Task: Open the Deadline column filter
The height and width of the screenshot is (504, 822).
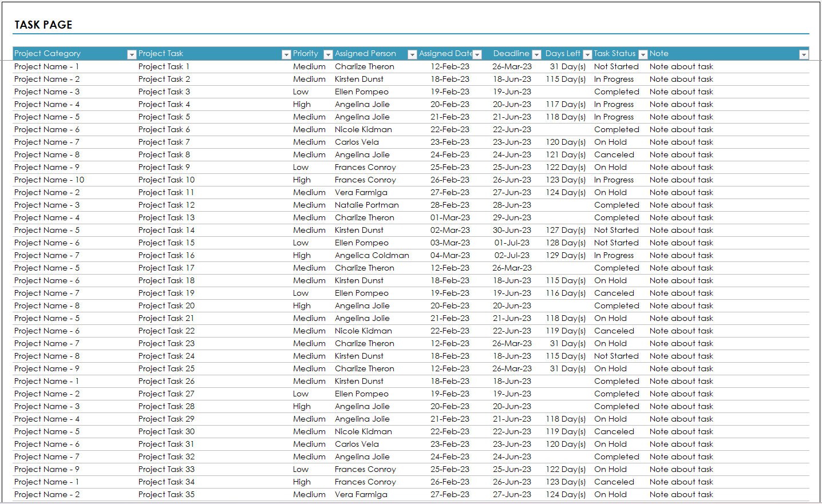Action: click(x=536, y=54)
